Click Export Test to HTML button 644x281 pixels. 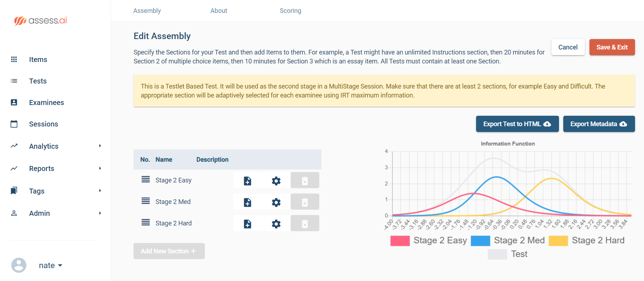pos(517,124)
